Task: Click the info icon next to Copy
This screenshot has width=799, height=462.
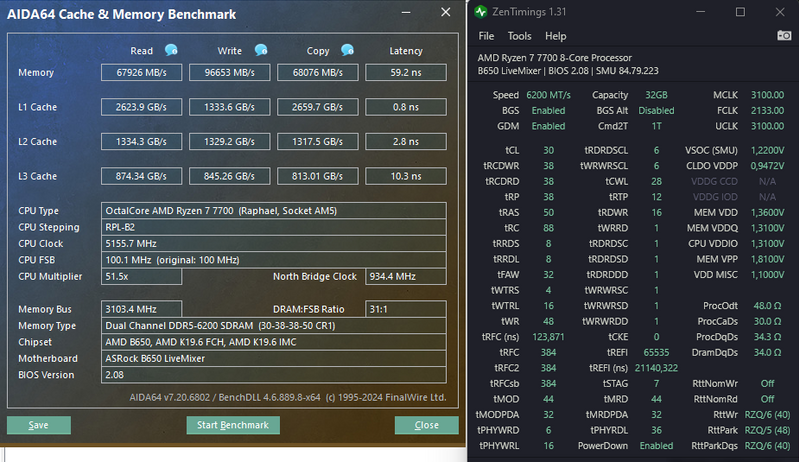Action: (348, 50)
